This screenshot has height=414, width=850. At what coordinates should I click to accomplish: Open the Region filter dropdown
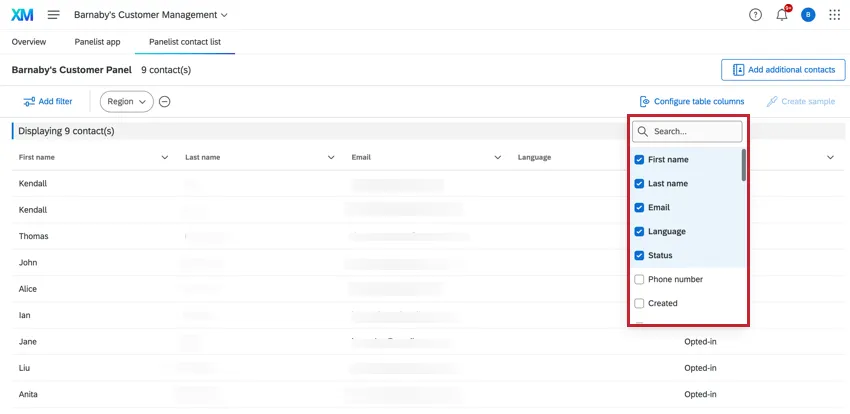pyautogui.click(x=127, y=101)
